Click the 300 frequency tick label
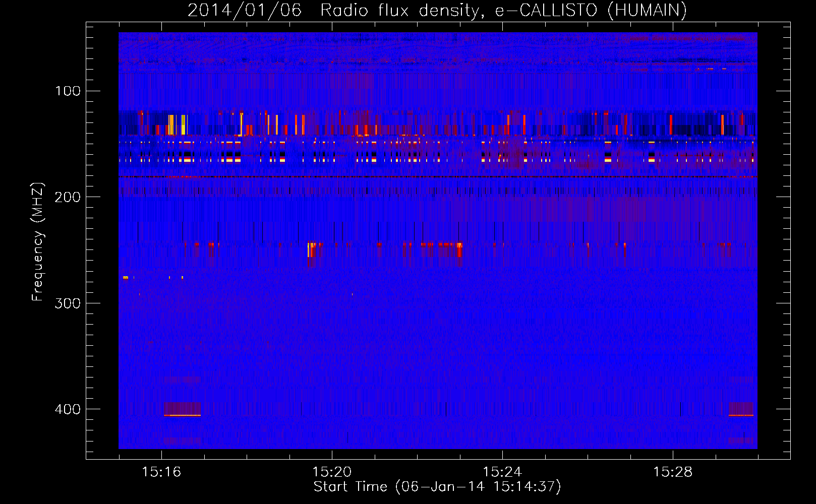 coord(68,303)
